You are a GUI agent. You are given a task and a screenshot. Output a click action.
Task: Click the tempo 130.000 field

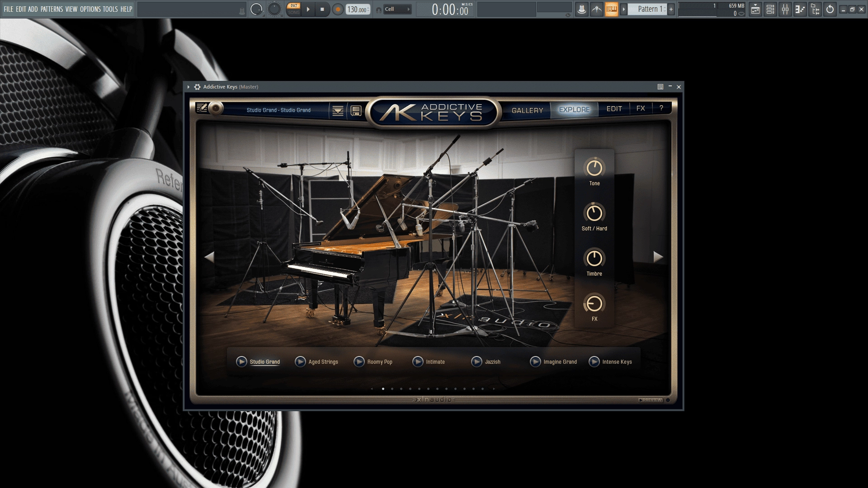(x=358, y=9)
